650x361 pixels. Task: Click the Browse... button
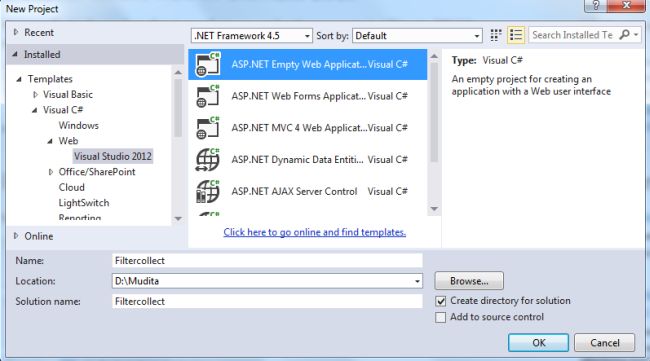pos(469,281)
